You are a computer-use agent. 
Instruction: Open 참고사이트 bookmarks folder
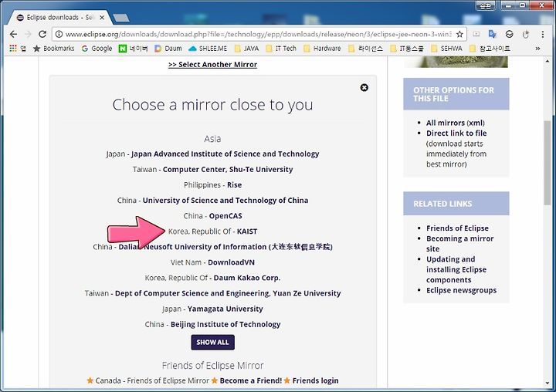click(490, 48)
